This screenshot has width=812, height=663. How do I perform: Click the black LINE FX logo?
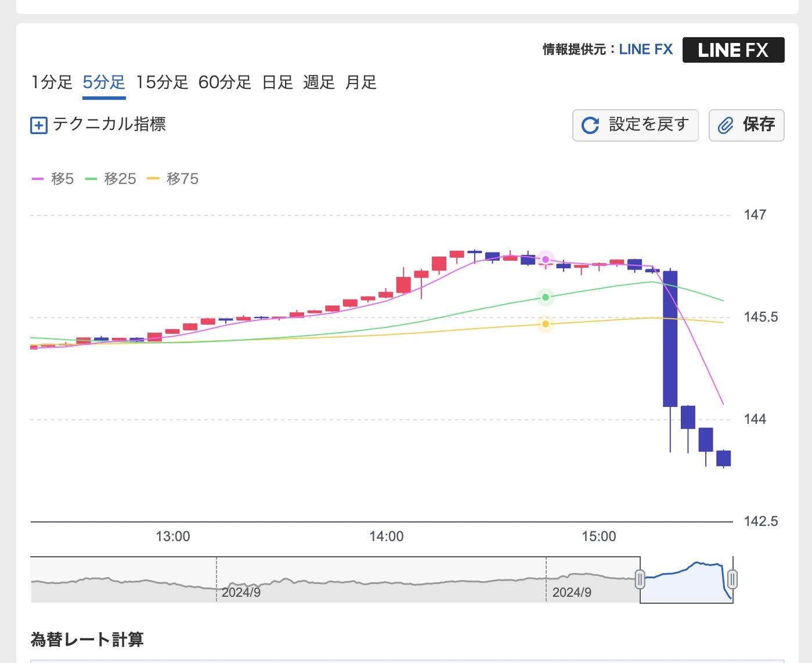coord(734,50)
